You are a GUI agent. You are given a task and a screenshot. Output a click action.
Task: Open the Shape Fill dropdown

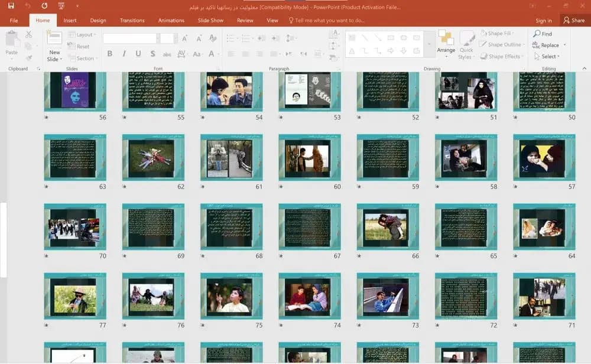[x=497, y=33]
